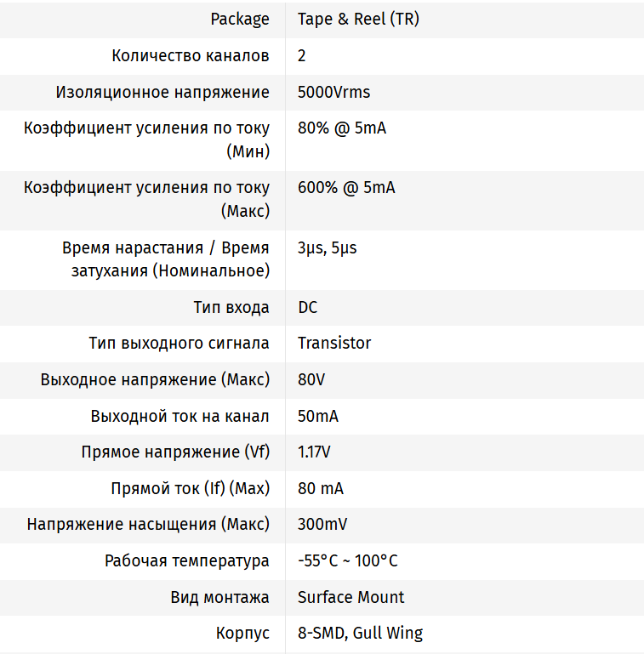
Task: Click the '8-SMD, Gull Wing' case value
Action: point(360,634)
